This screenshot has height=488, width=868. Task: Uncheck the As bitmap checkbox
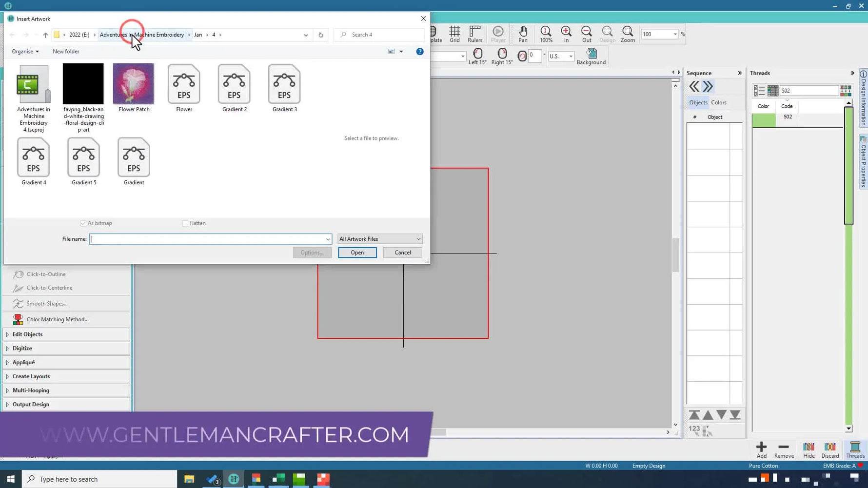click(x=84, y=223)
